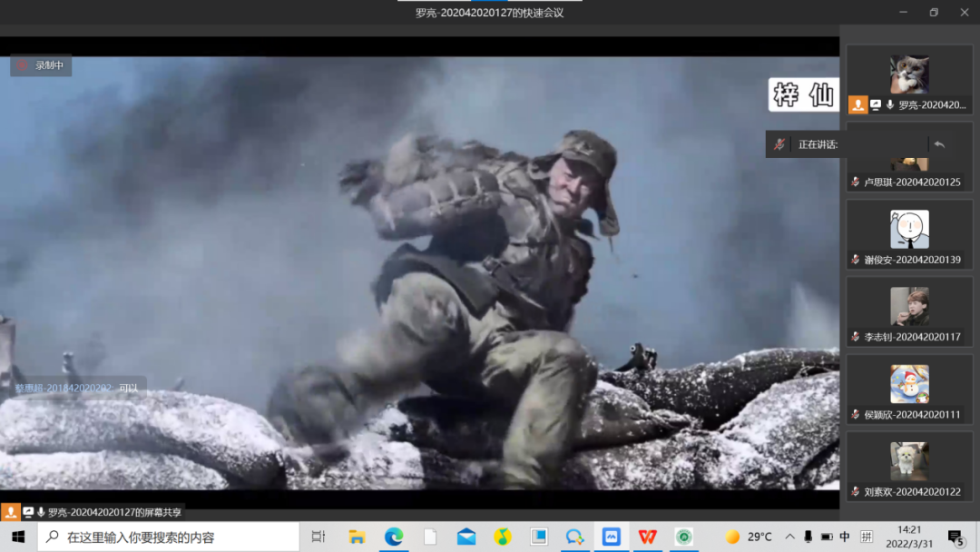Click the 梓仙 watermark label on video

[804, 95]
